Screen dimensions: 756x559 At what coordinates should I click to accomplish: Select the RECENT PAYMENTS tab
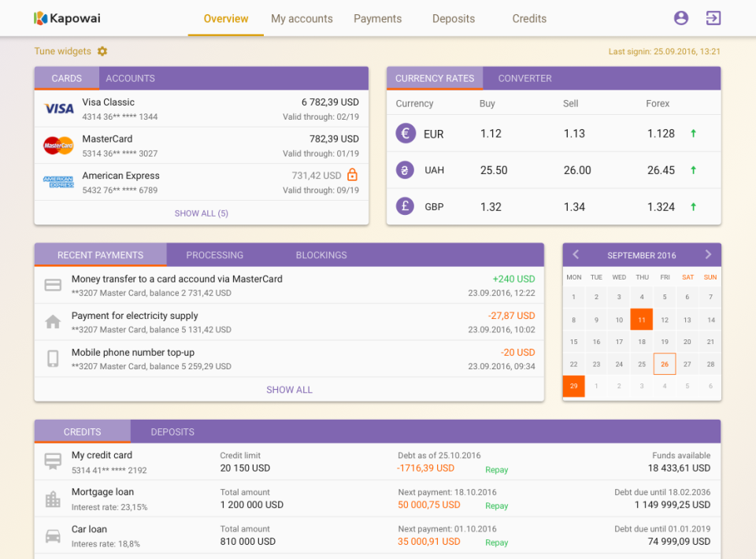[x=100, y=255]
